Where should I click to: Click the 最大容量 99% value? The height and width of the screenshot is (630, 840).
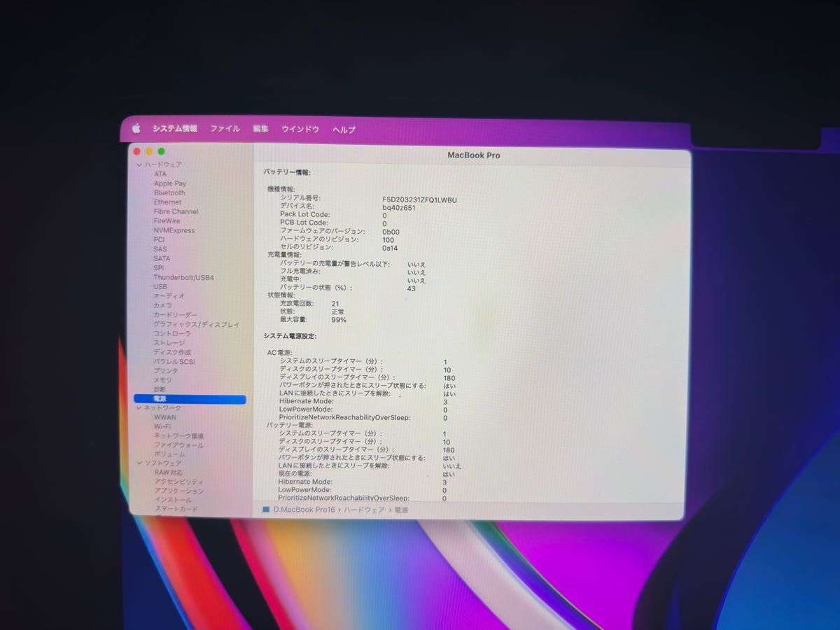click(339, 320)
